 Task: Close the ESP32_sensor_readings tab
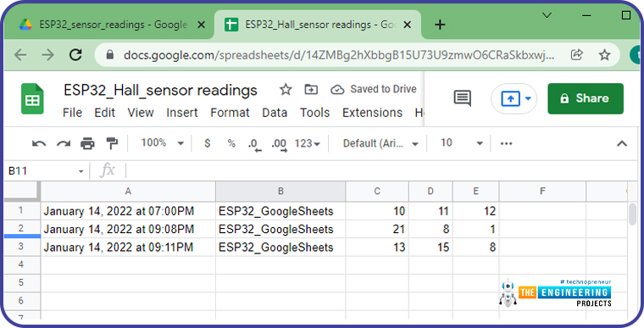(x=202, y=25)
